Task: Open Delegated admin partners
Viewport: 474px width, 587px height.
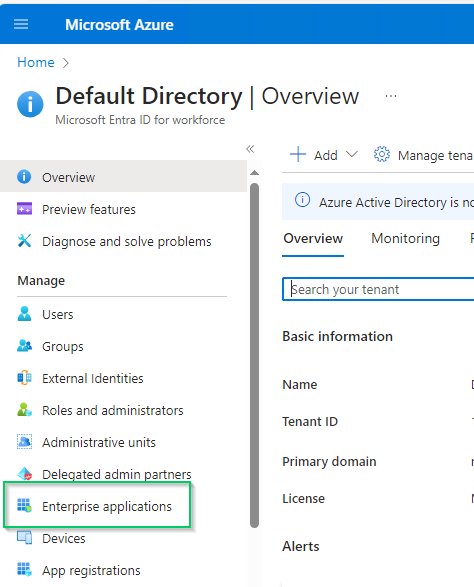Action: [117, 474]
